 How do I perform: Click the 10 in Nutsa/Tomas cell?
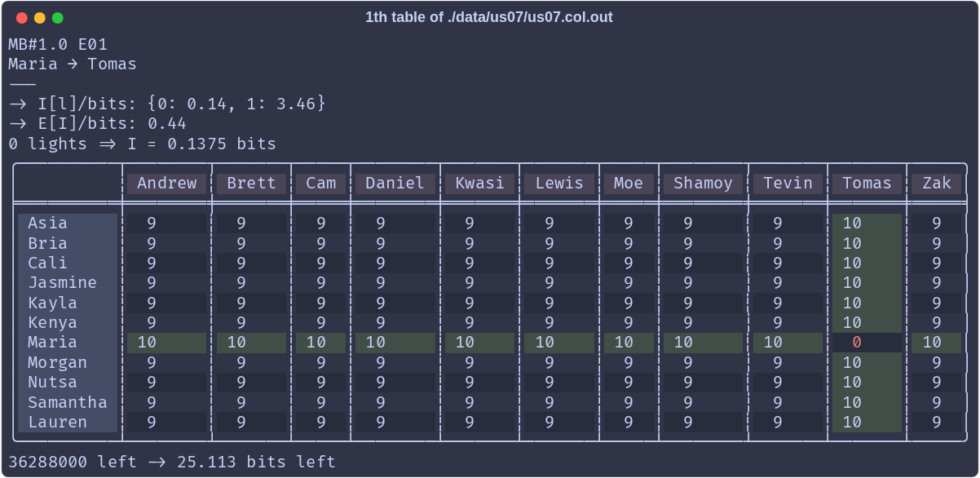[x=852, y=383]
